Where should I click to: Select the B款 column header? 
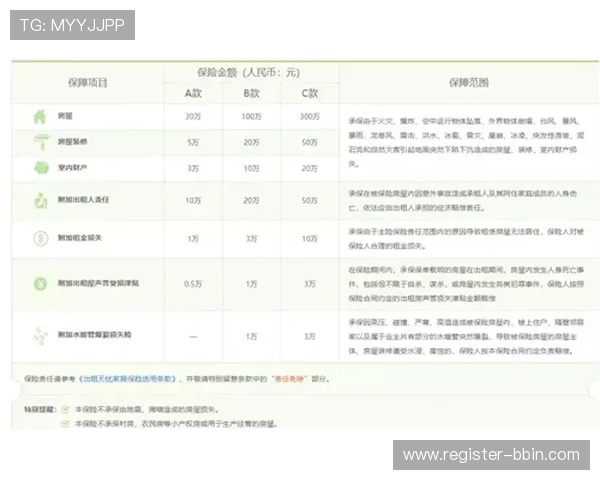point(251,93)
